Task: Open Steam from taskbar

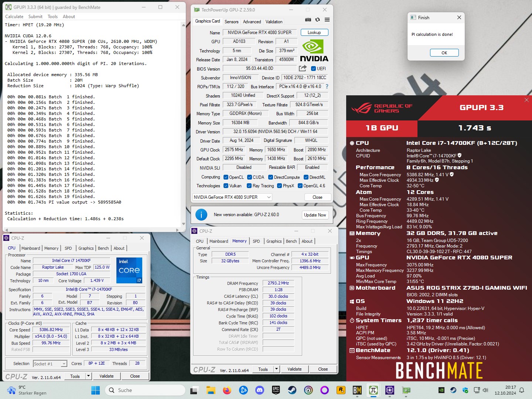Action: coord(292,390)
